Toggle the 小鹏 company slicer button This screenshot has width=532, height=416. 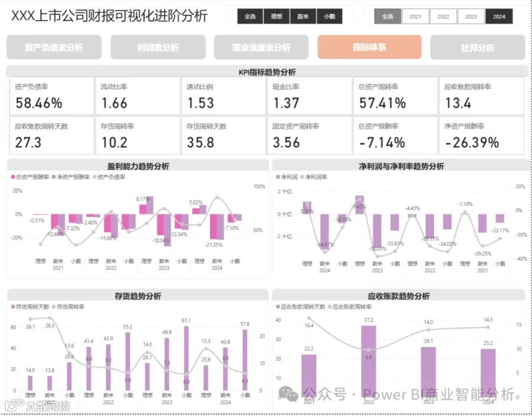[329, 17]
